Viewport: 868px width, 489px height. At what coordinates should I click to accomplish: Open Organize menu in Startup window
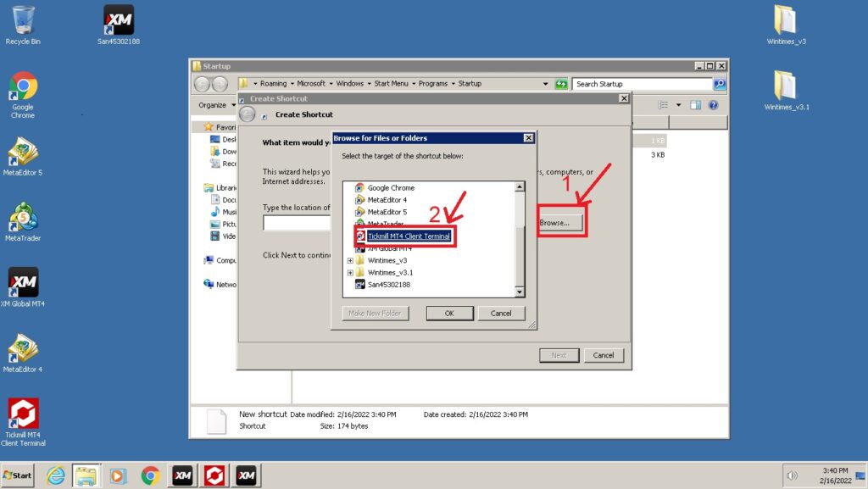point(216,105)
